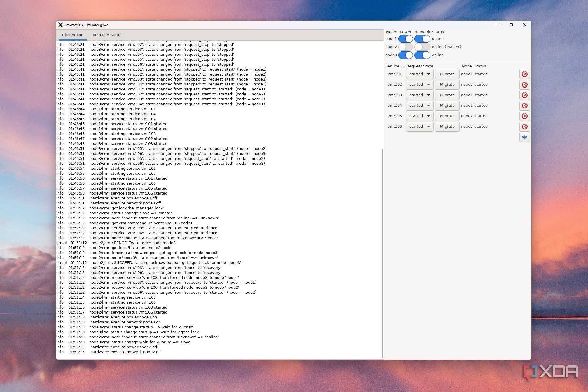Minimize the Proxmox HA Simulator window
Viewport: 588px width, 392px height.
498,25
